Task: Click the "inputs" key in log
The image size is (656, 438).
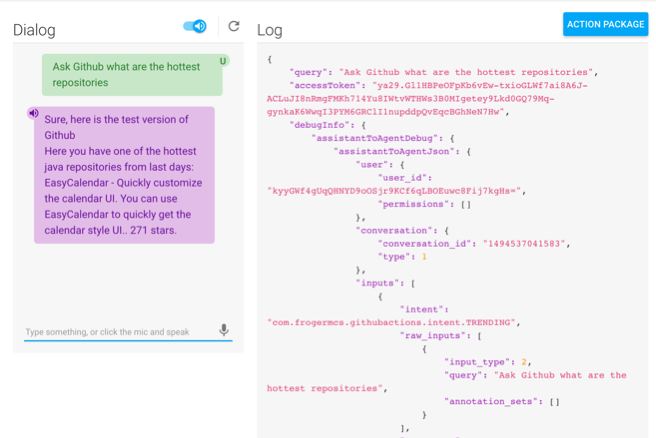Action: coord(377,283)
